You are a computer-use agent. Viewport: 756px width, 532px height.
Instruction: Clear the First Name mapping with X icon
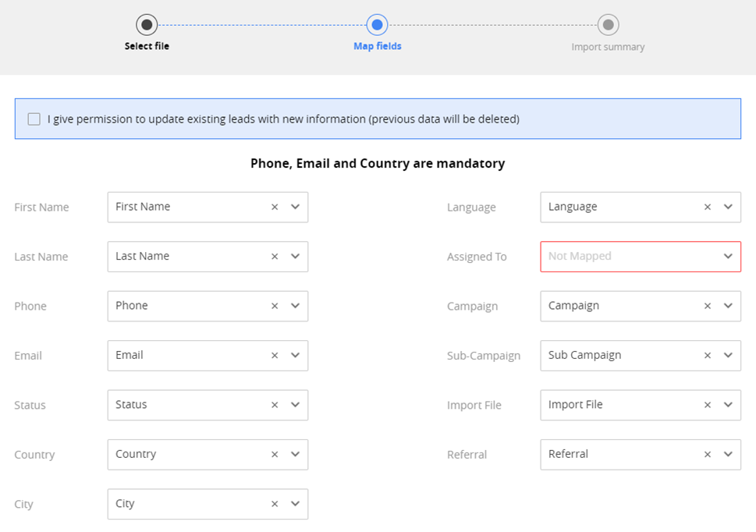tap(275, 207)
